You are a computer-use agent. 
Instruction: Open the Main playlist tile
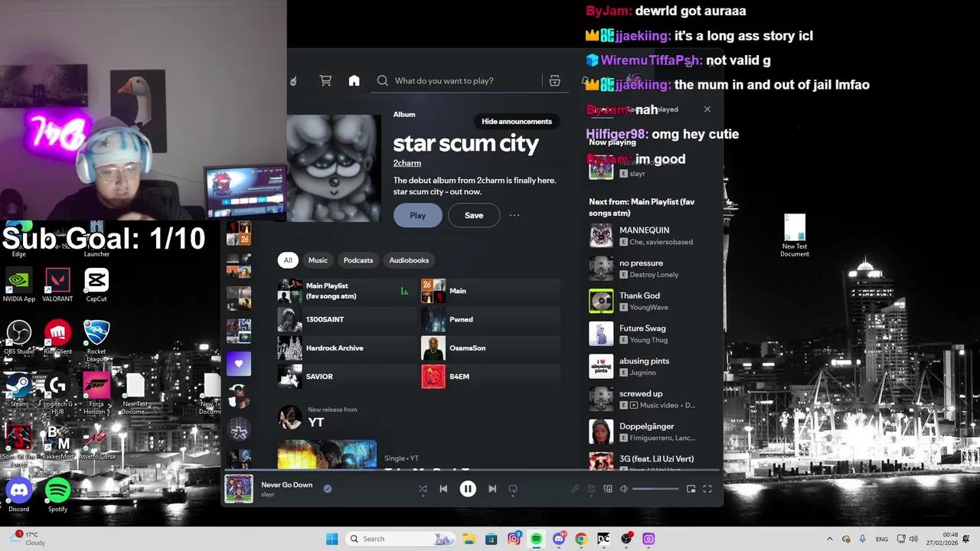(490, 291)
